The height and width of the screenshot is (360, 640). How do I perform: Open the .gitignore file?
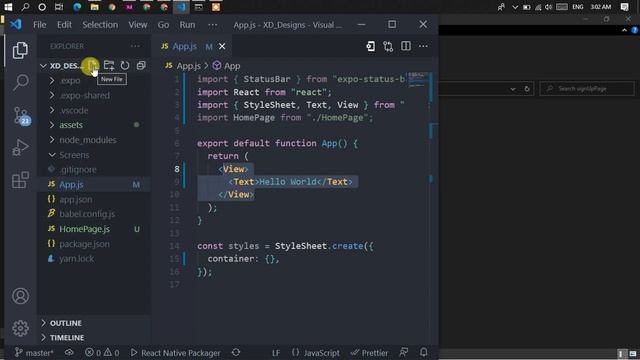click(94, 169)
